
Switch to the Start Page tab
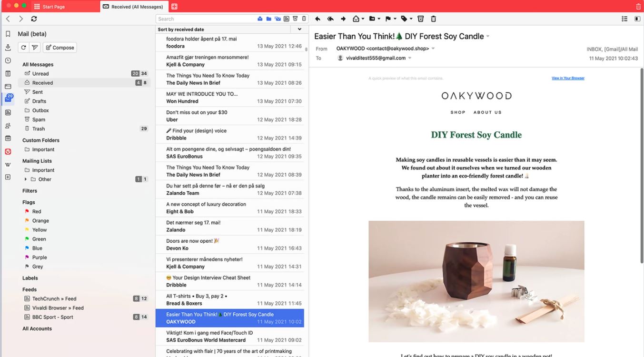[x=65, y=7]
